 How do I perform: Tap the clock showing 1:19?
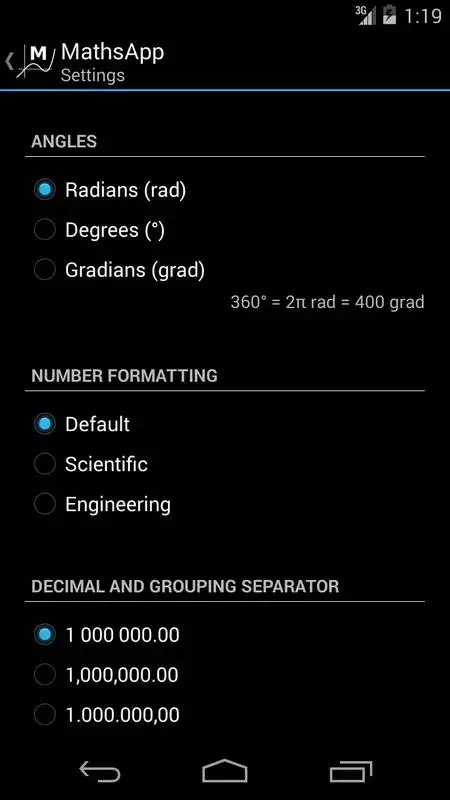[422, 15]
